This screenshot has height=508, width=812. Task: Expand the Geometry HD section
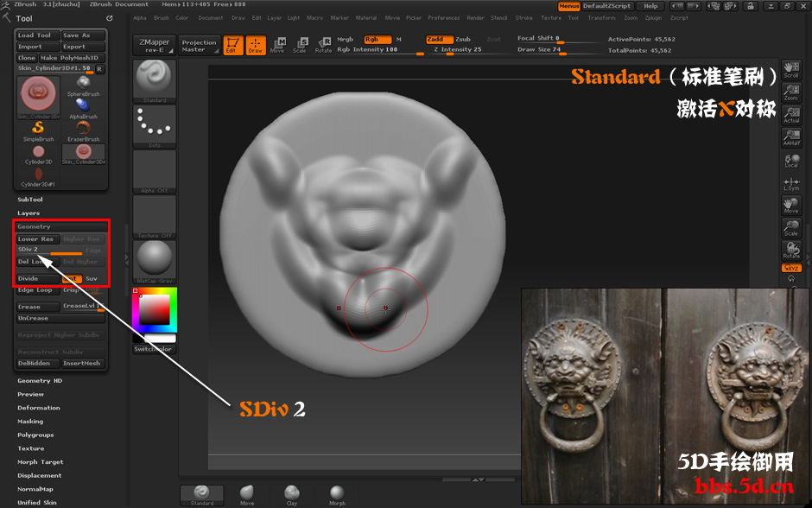pyautogui.click(x=40, y=381)
